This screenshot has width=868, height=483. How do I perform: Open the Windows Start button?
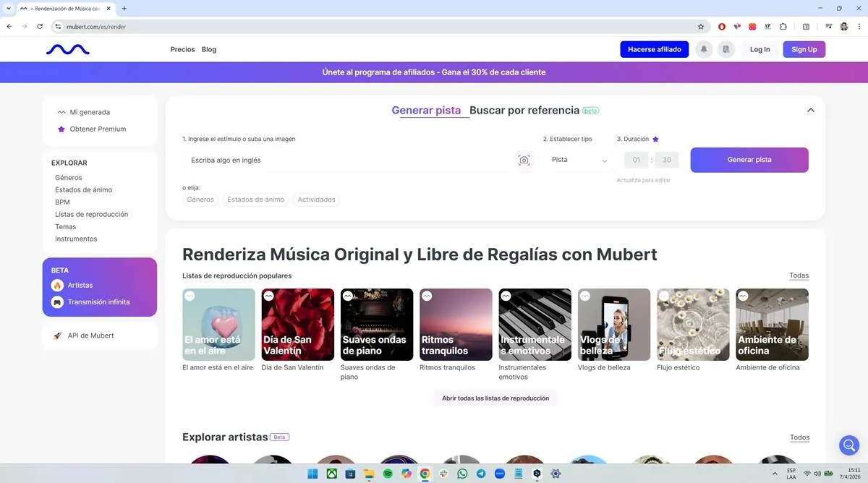[312, 474]
